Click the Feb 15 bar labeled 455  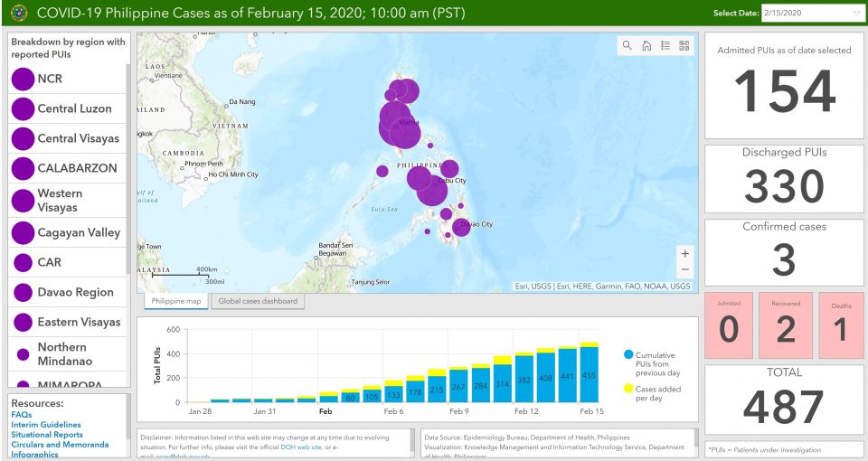(589, 374)
